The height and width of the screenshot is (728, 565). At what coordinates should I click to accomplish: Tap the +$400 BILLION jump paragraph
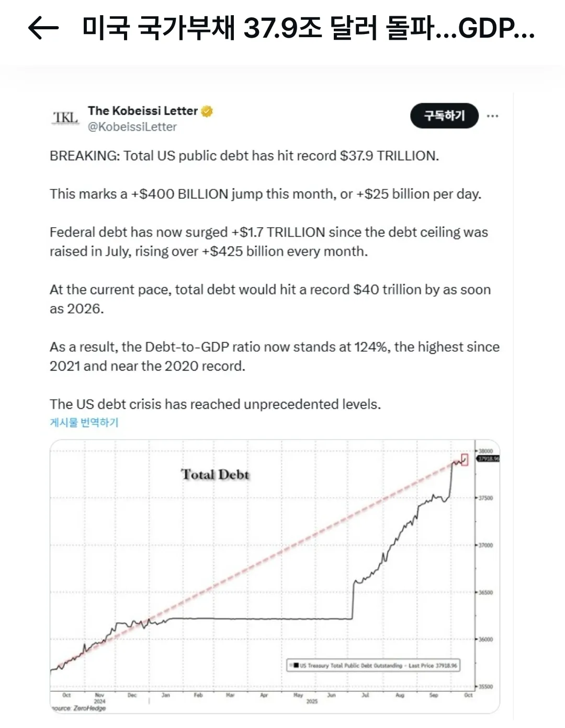point(265,194)
